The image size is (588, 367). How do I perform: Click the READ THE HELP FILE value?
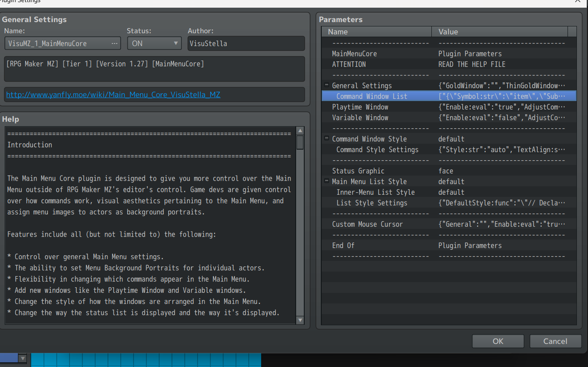pyautogui.click(x=472, y=64)
